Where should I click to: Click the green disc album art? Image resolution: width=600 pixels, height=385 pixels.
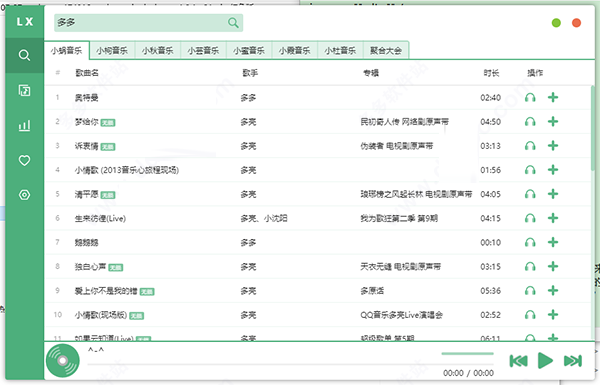pos(63,361)
